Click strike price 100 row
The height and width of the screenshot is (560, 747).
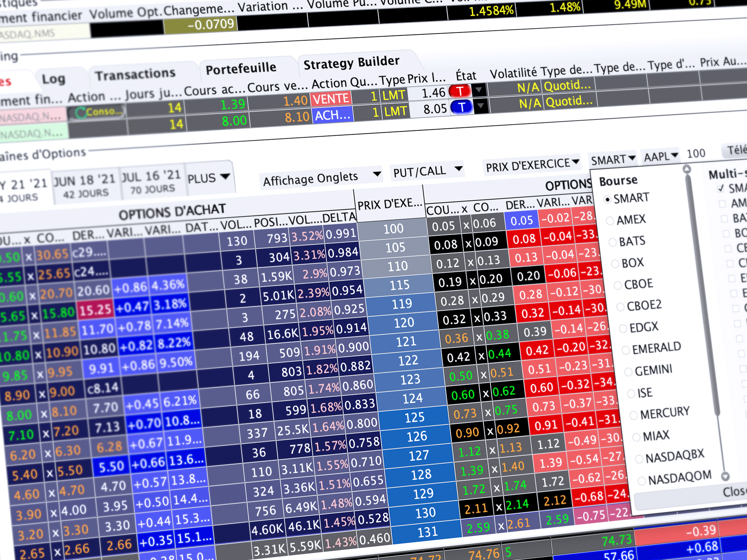coord(393,228)
